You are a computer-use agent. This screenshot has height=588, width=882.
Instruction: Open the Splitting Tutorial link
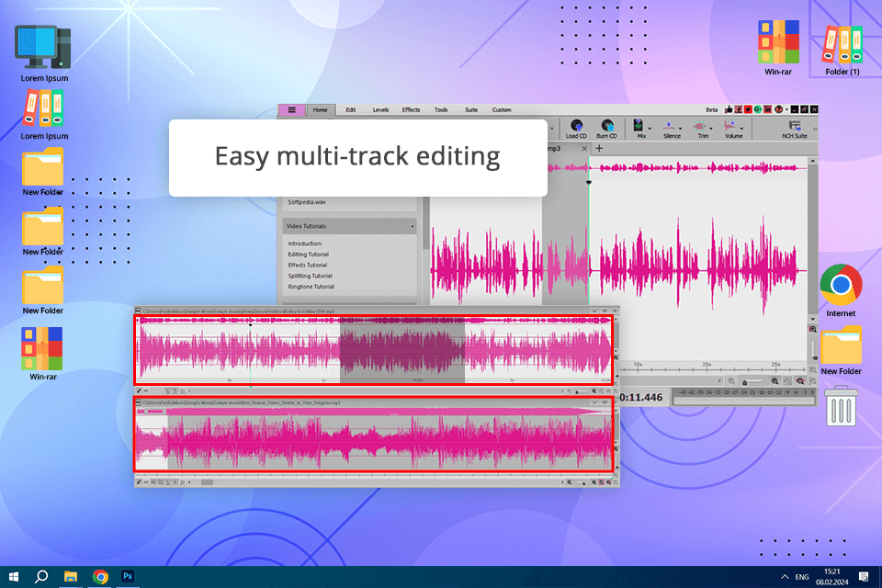[310, 276]
